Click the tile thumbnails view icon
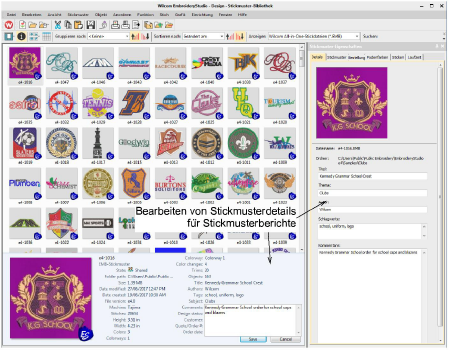455x360 pixels. click(34, 36)
